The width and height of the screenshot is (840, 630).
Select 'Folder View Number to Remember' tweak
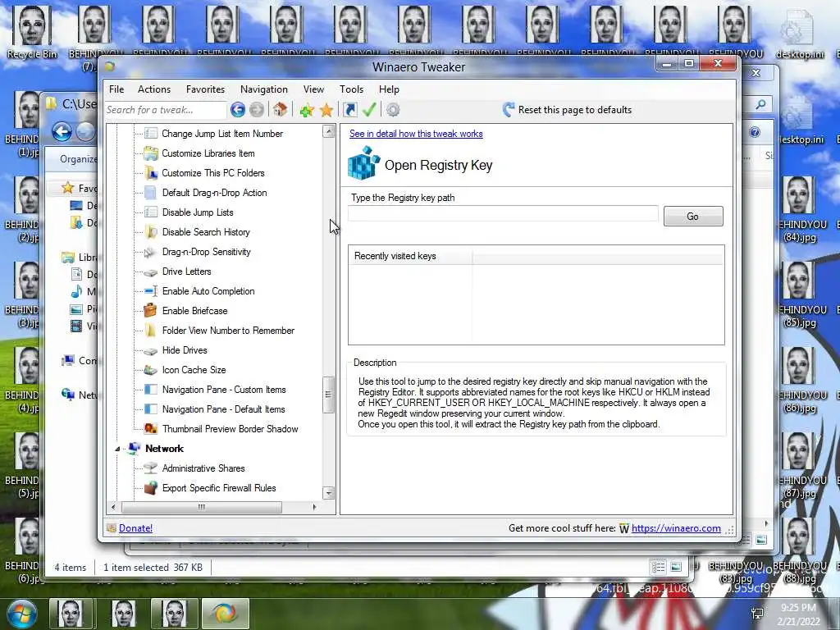pos(228,331)
